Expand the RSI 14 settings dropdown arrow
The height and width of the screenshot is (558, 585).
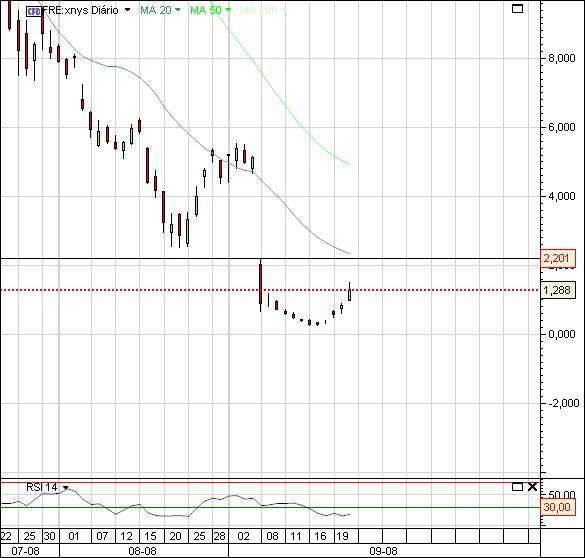(x=66, y=488)
